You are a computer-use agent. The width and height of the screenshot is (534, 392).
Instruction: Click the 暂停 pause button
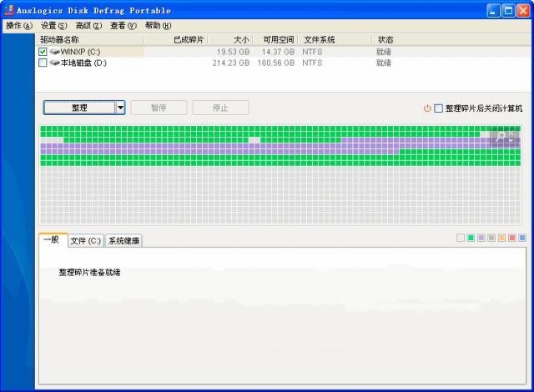pyautogui.click(x=159, y=108)
